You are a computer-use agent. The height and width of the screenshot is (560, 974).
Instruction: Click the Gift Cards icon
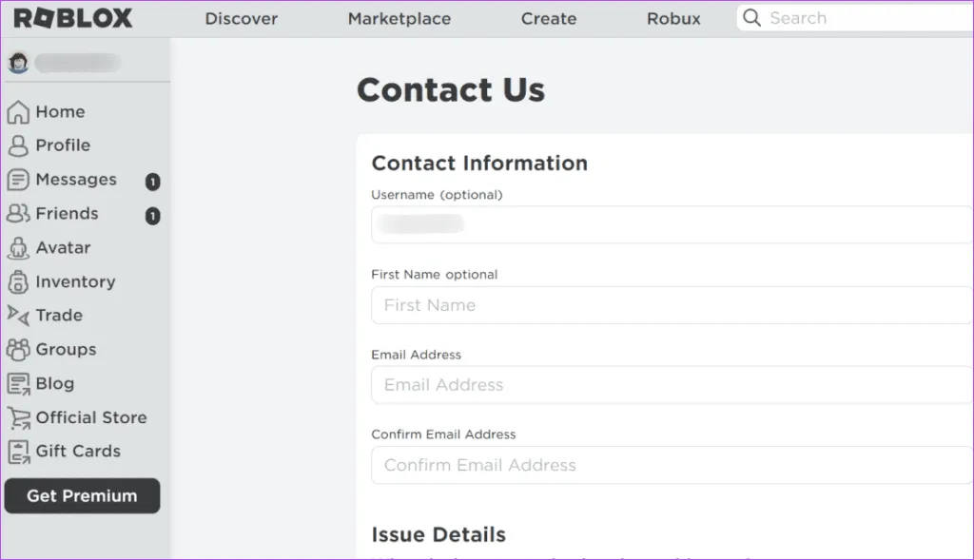(18, 452)
